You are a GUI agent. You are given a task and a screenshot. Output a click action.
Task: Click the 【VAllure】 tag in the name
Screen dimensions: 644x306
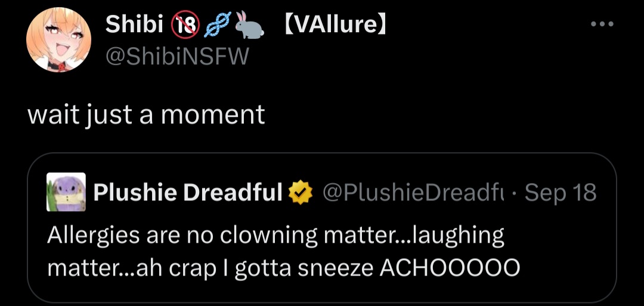tap(335, 24)
